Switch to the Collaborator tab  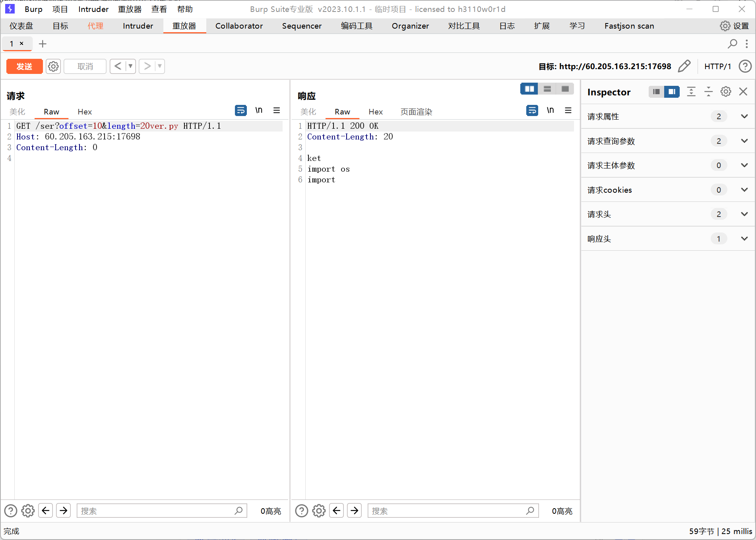point(239,26)
